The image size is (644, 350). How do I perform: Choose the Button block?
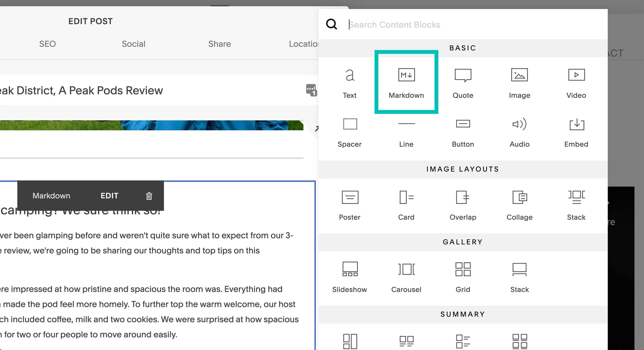pyautogui.click(x=463, y=132)
